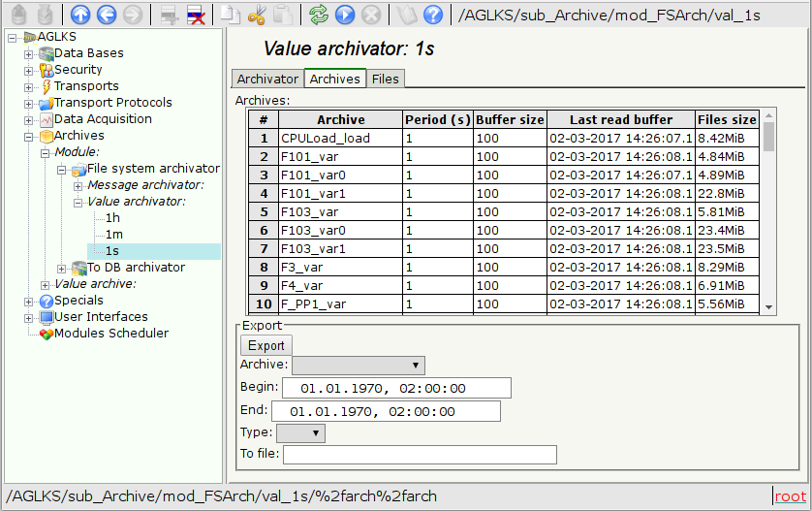Image resolution: width=812 pixels, height=511 pixels.
Task: Open the Archive dropdown in Export
Action: pos(359,366)
